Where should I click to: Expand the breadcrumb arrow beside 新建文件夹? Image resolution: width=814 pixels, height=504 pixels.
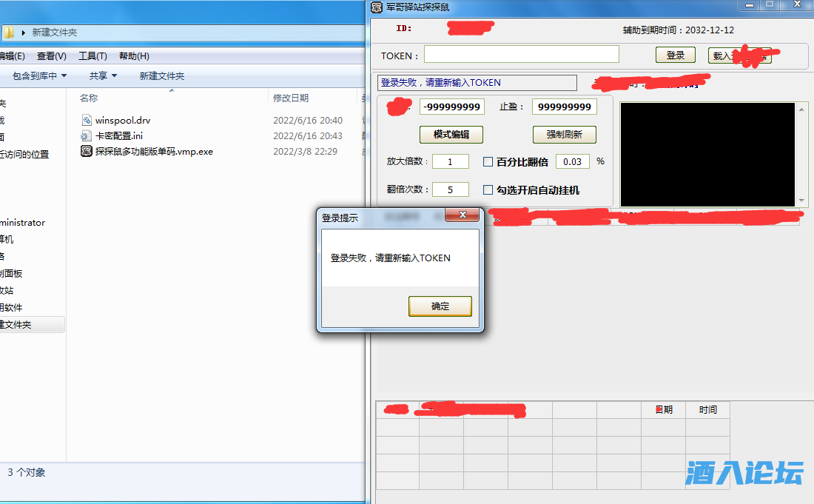click(24, 33)
